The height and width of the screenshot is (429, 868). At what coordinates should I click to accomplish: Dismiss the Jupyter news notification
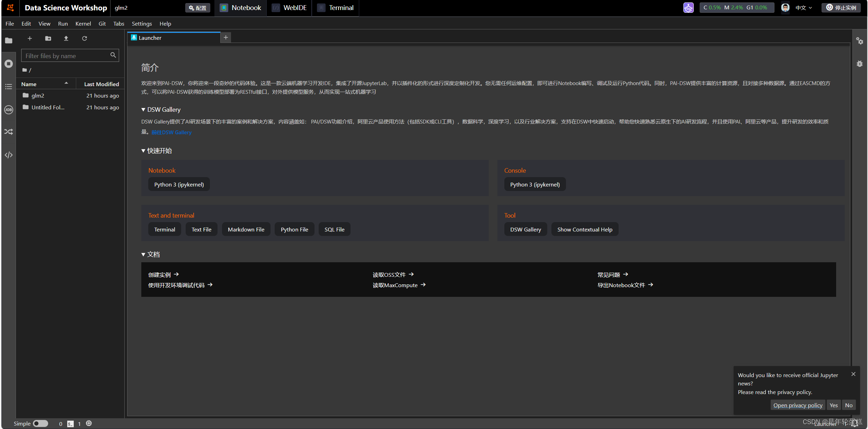[853, 374]
